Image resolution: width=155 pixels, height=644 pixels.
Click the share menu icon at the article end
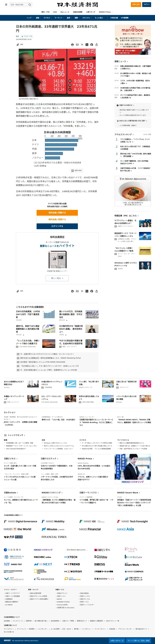tap(96, 291)
